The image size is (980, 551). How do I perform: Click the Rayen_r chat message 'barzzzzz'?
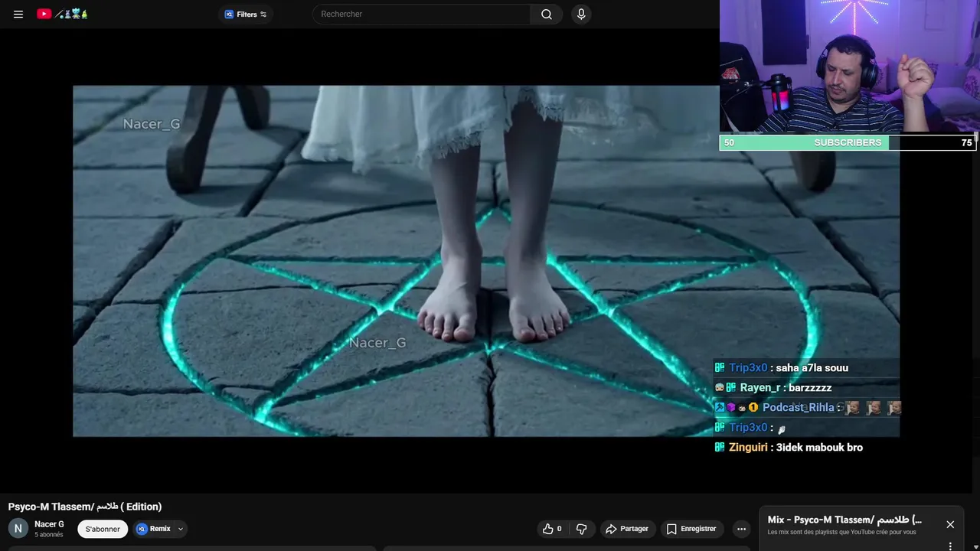tap(810, 387)
